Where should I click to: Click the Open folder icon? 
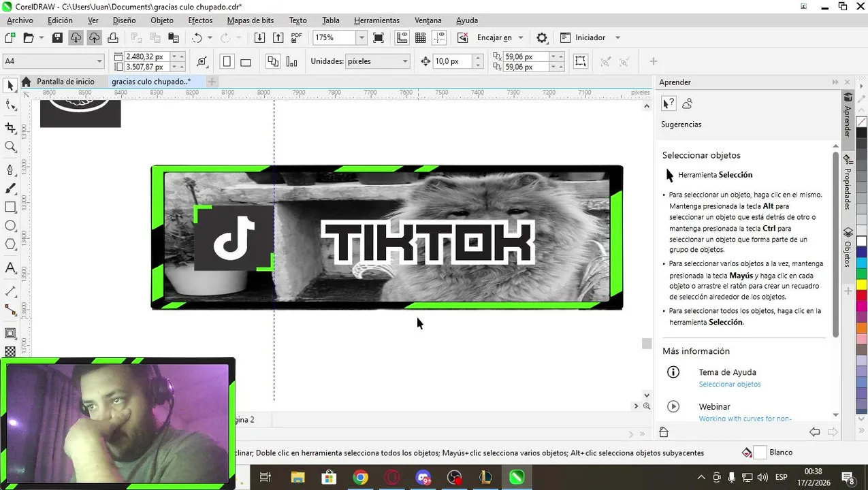(29, 38)
